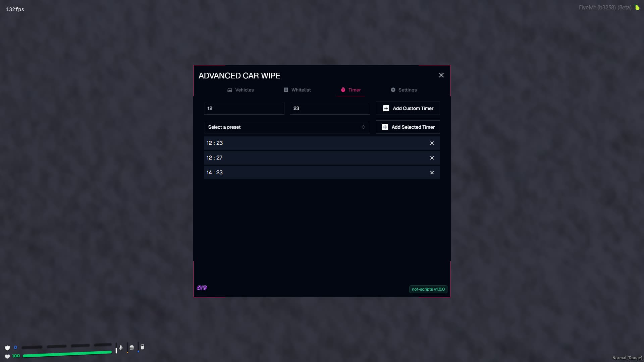644x362 pixels.
Task: Click the preset dropdown chevron arrows
Action: click(x=363, y=127)
